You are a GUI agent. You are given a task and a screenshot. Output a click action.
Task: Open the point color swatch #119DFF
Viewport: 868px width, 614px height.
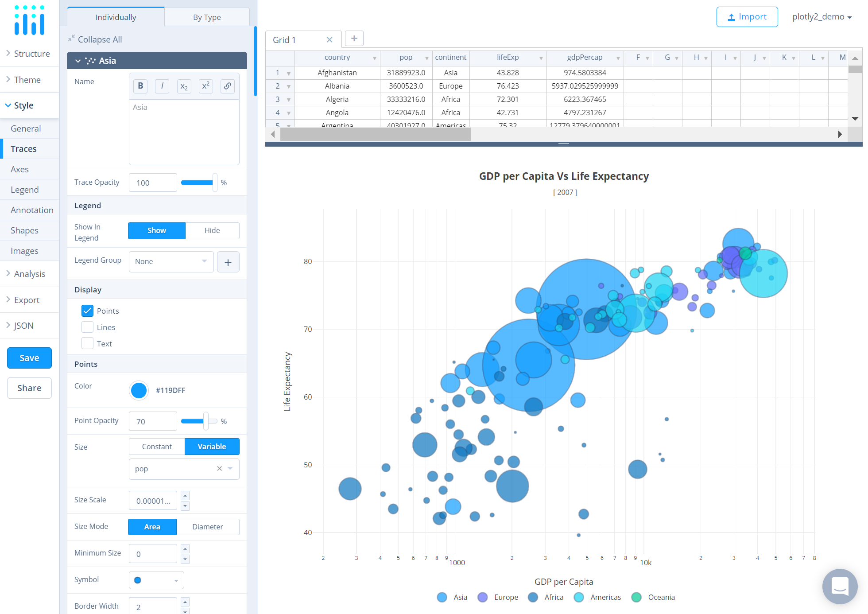pos(139,390)
